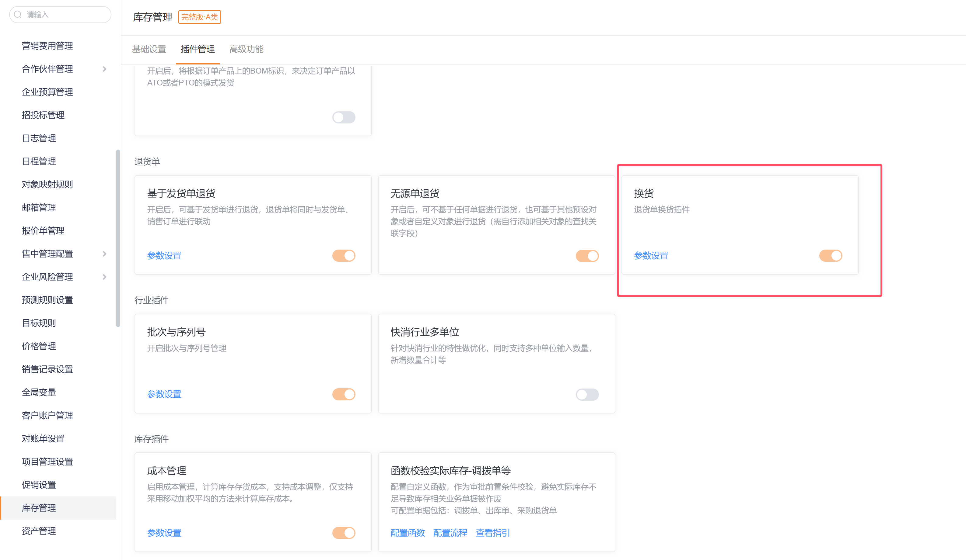Switch to 高级功能 tab
966x560 pixels.
247,49
